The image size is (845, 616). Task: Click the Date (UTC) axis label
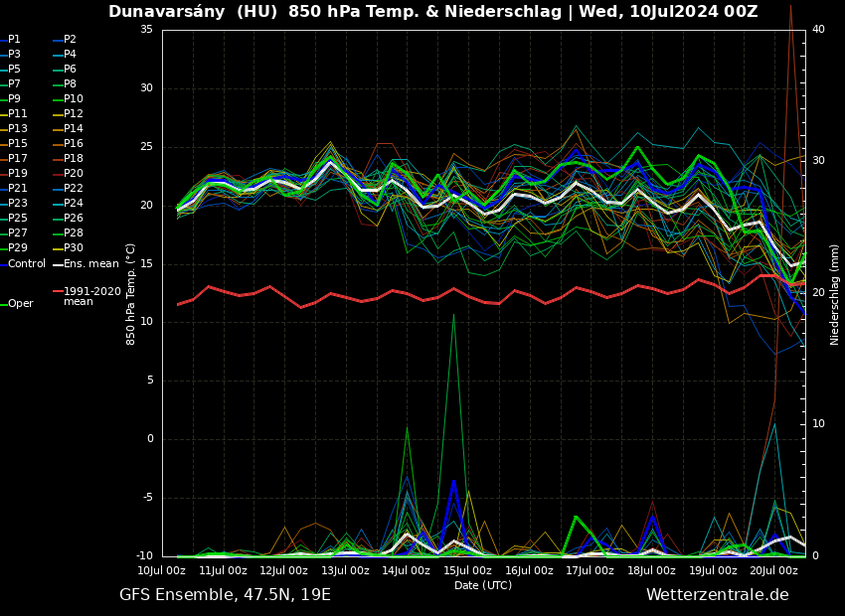pyautogui.click(x=483, y=585)
